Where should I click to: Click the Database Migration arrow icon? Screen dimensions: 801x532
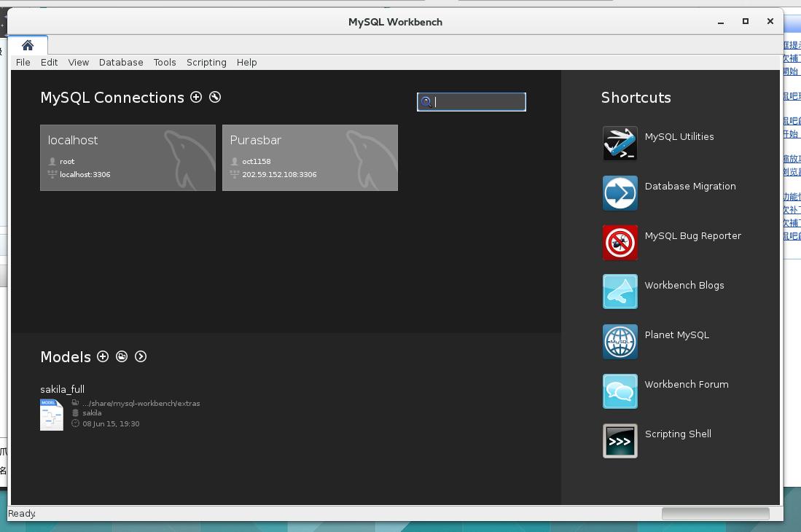point(620,192)
